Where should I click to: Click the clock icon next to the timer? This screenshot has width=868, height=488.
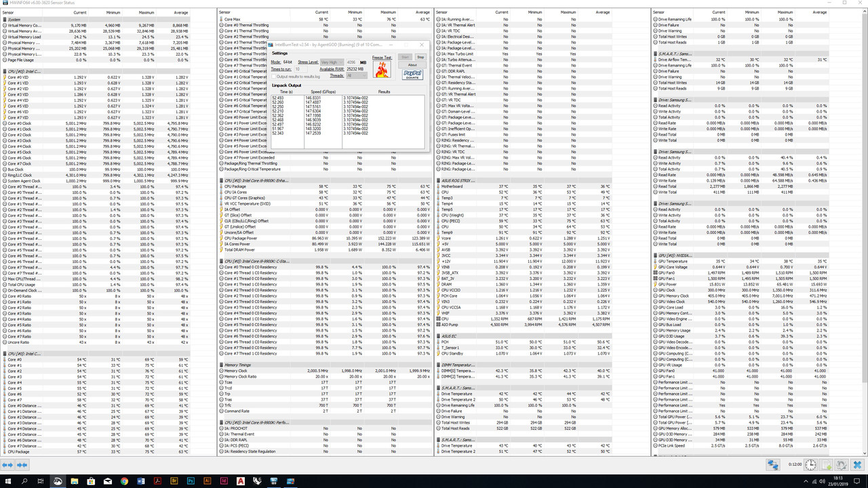click(810, 465)
